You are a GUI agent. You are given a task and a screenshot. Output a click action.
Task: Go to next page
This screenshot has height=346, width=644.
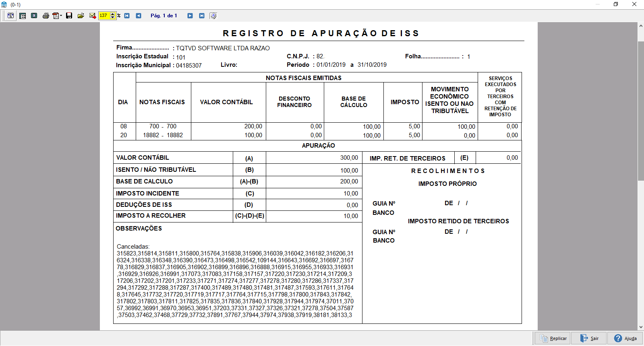click(190, 16)
